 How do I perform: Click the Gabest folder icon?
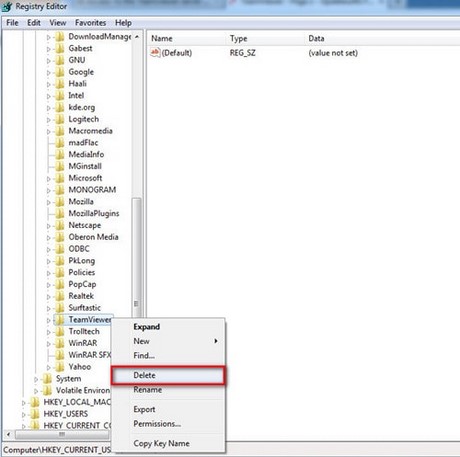coord(60,49)
